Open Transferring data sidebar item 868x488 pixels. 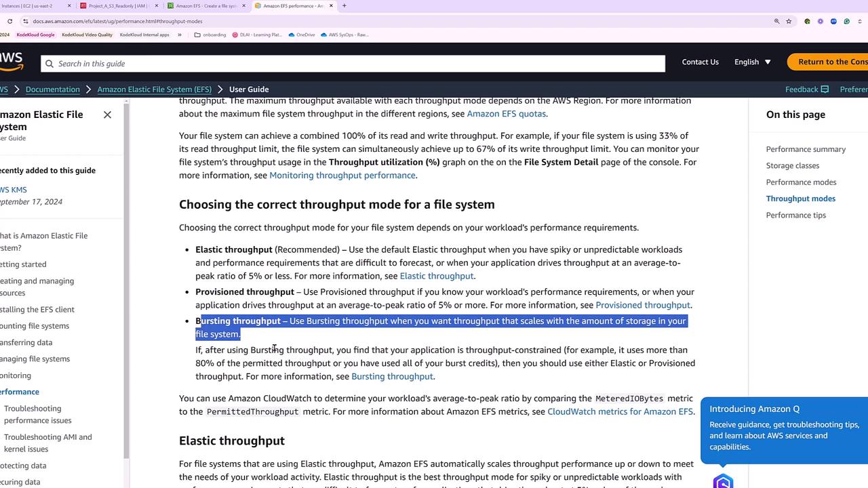tap(26, 343)
